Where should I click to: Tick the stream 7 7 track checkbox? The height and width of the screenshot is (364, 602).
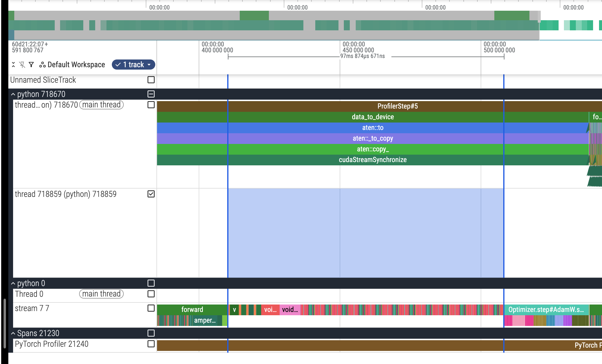pyautogui.click(x=151, y=308)
